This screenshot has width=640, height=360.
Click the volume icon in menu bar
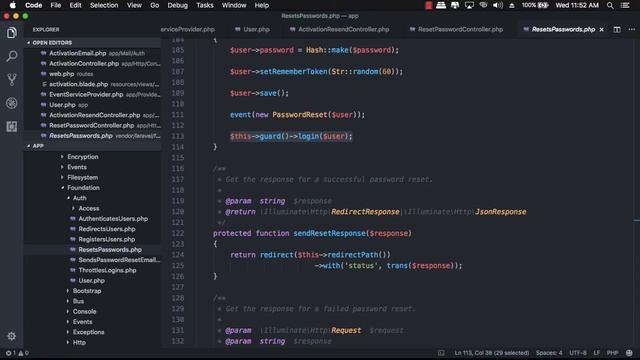(x=498, y=5)
